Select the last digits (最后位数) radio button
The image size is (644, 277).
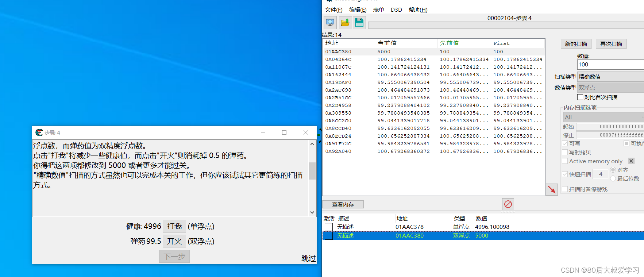[x=613, y=178]
